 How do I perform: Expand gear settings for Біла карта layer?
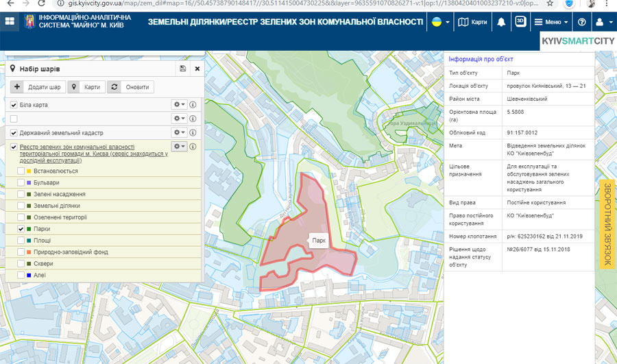point(179,104)
